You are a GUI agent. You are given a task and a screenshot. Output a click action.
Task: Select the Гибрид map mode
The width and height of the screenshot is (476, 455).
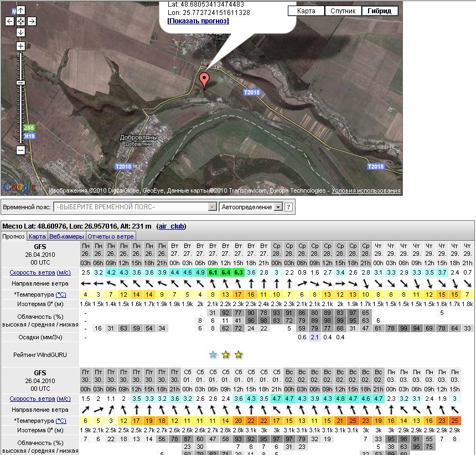pos(379,11)
